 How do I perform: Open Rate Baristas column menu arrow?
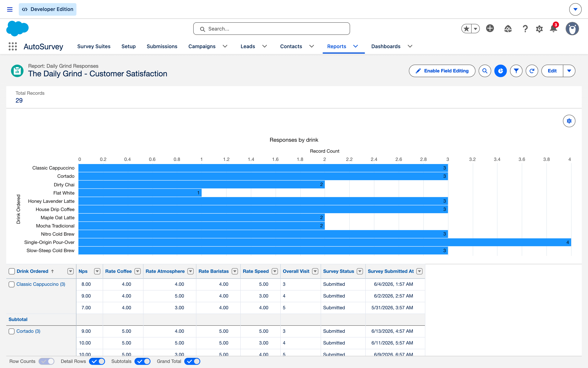(235, 271)
